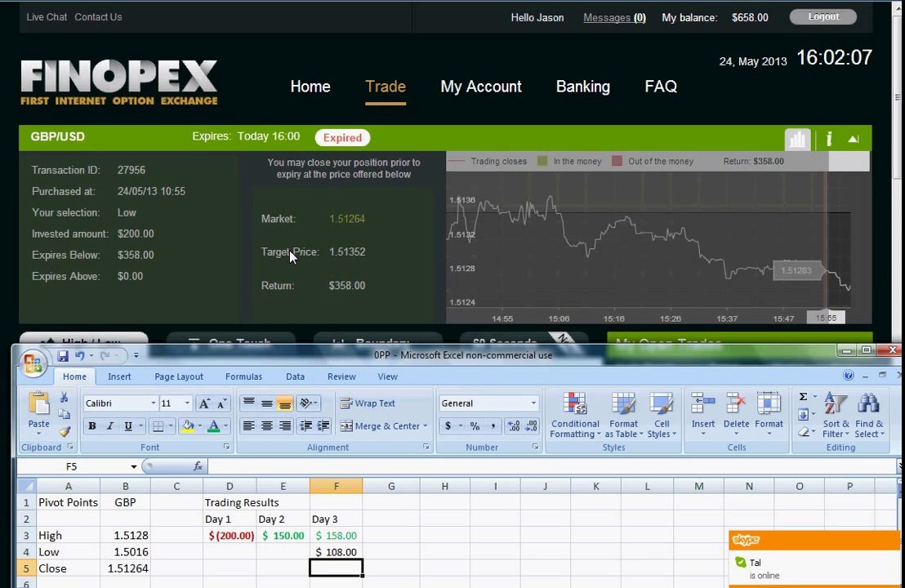Image resolution: width=905 pixels, height=588 pixels.
Task: Click Merge & Center button
Action: (380, 425)
